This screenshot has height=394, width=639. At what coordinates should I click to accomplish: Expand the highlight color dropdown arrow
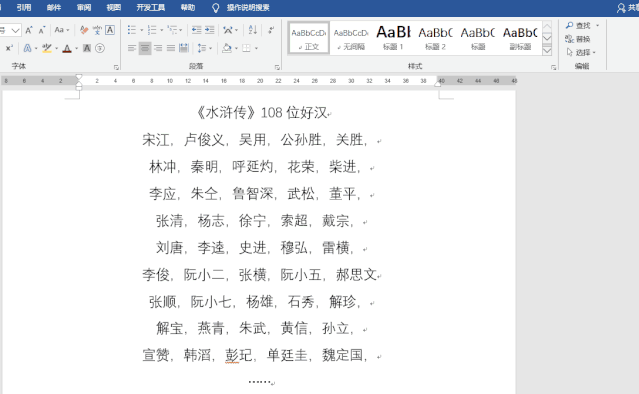56,49
